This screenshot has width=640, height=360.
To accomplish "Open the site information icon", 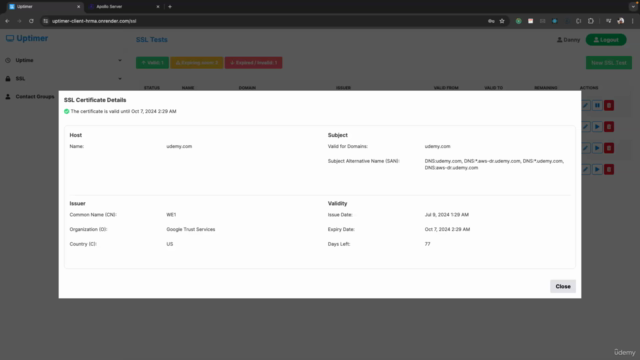I will click(46, 21).
